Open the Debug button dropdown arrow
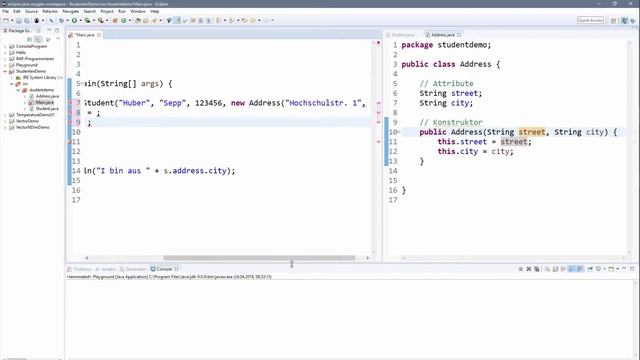640x360 pixels. tap(67, 20)
